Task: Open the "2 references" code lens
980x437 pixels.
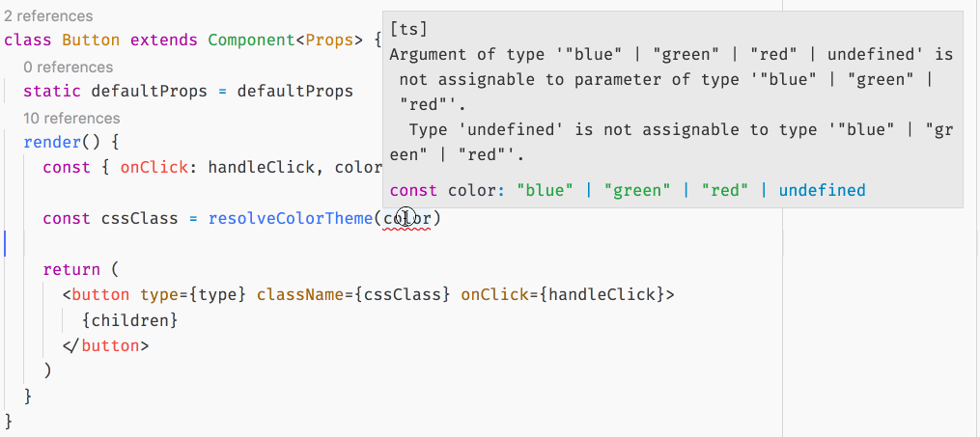Action: click(48, 16)
